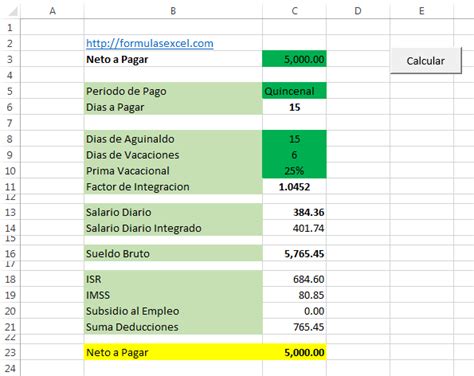Select Salario Diario value 384.36

[x=294, y=212]
